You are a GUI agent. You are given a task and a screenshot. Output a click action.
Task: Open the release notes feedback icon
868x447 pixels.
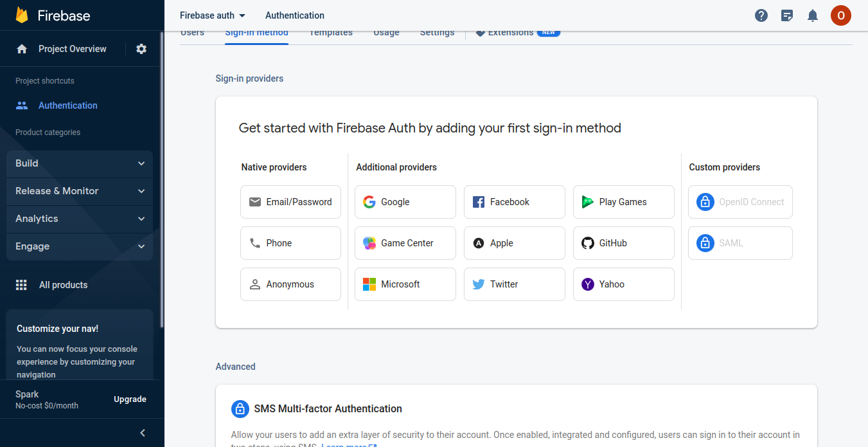pyautogui.click(x=787, y=15)
